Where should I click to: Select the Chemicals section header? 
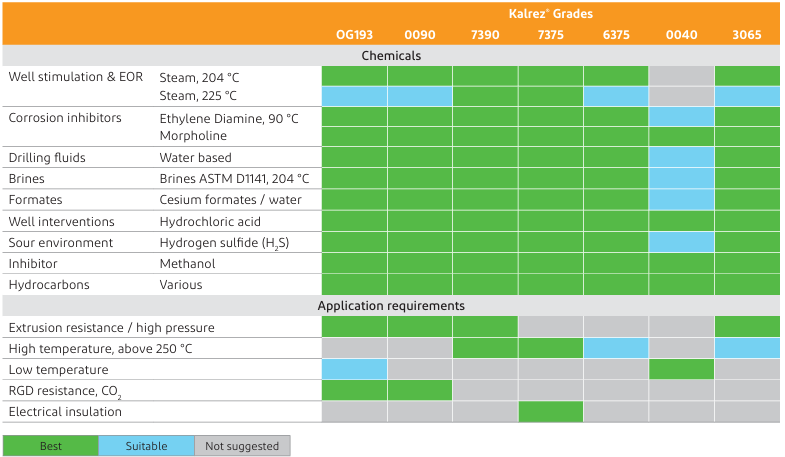(x=391, y=56)
